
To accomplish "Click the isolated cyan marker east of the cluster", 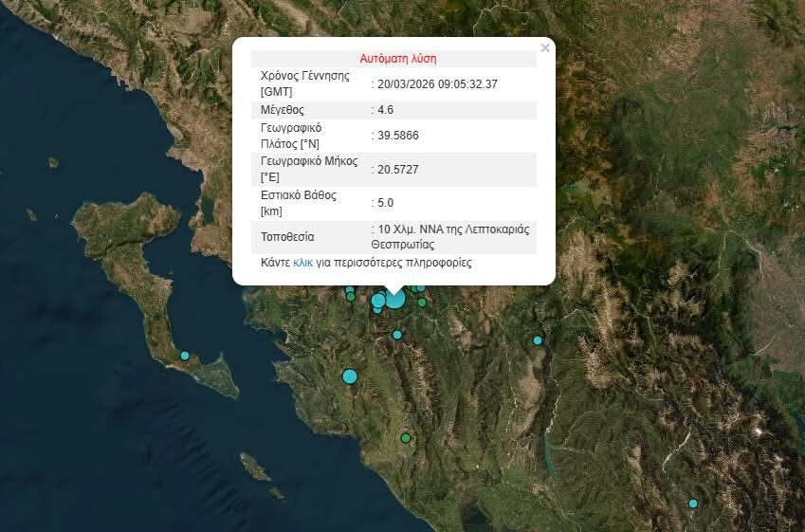I will point(538,340).
